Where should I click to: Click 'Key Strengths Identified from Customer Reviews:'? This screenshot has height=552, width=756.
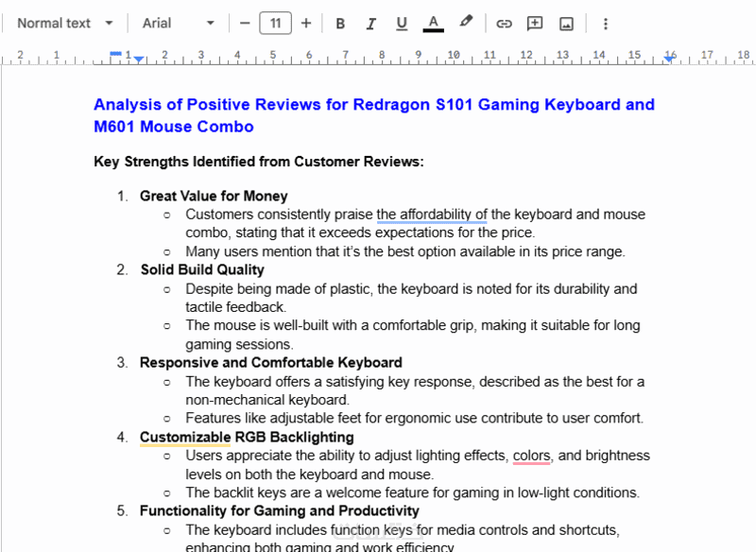point(259,162)
